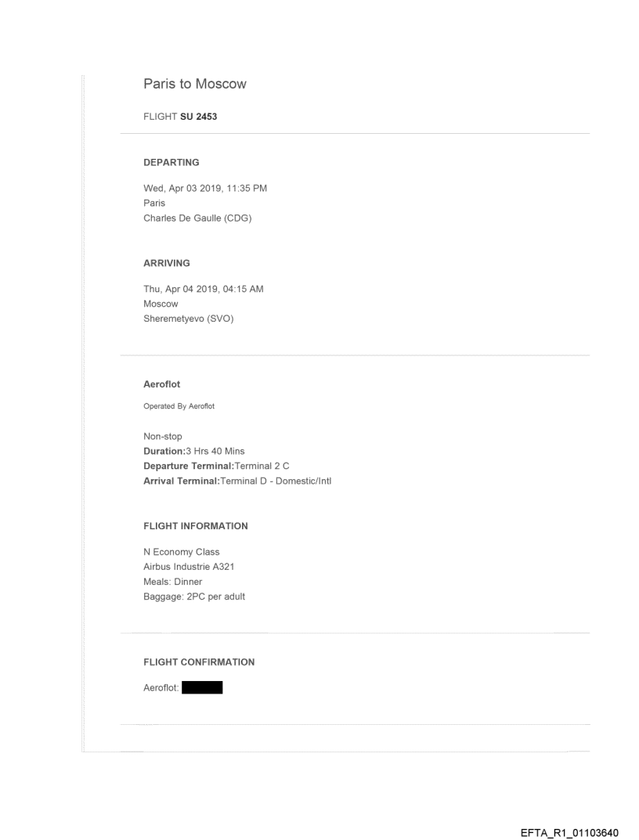Click the "Paris to Moscow" heading
This screenshot has width=639, height=840.
point(194,84)
